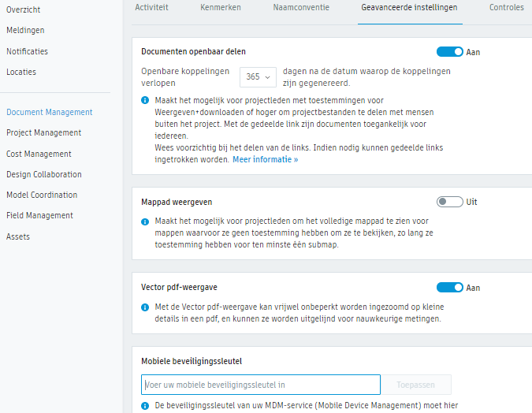Click info icon under Documenten openbaar delen

pos(145,101)
